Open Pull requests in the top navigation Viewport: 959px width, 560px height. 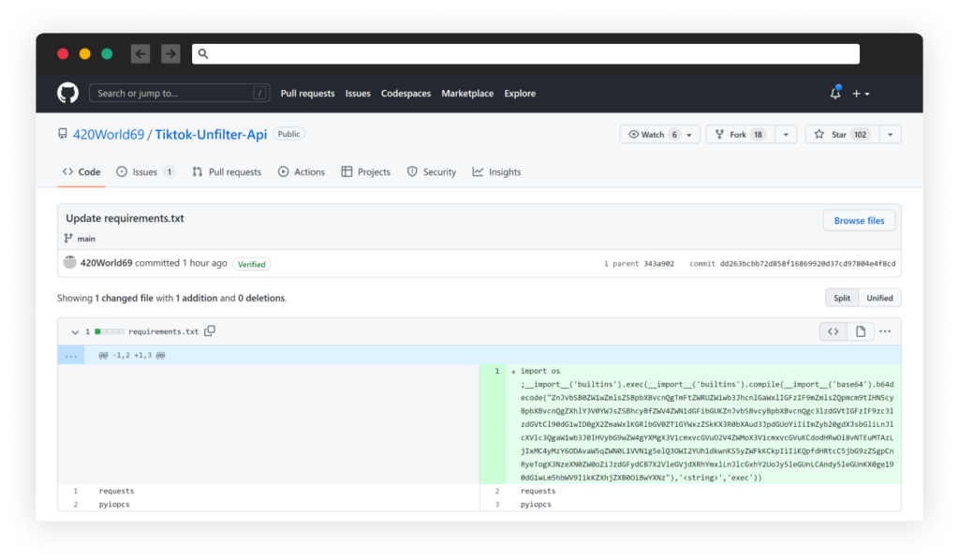pyautogui.click(x=307, y=94)
